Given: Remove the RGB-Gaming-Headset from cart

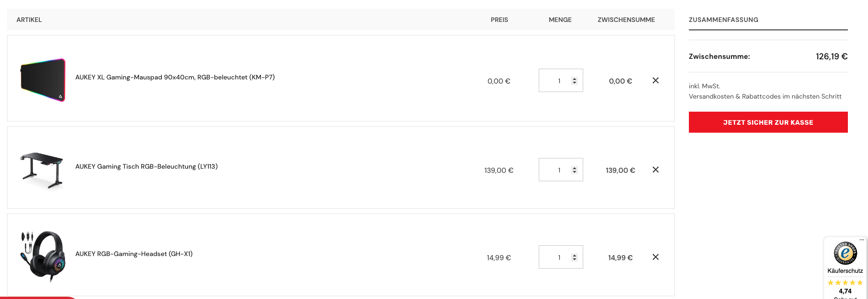Looking at the screenshot, I should pos(656,257).
